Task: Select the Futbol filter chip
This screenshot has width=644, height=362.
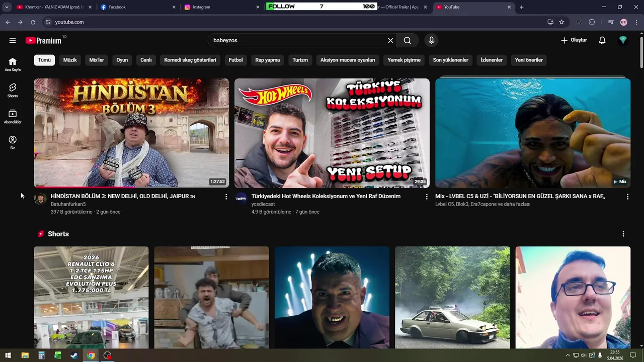Action: pos(235,60)
